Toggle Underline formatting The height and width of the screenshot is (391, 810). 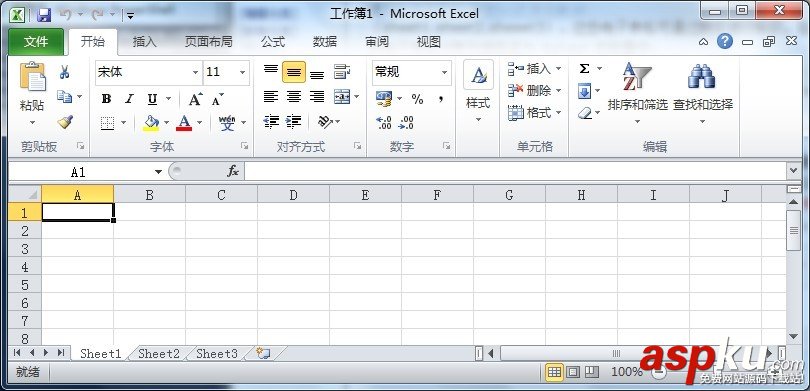click(152, 99)
